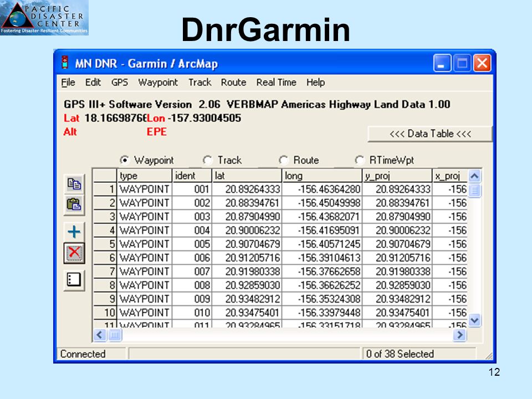Open the GPS menu
The height and width of the screenshot is (399, 532).
tap(120, 83)
